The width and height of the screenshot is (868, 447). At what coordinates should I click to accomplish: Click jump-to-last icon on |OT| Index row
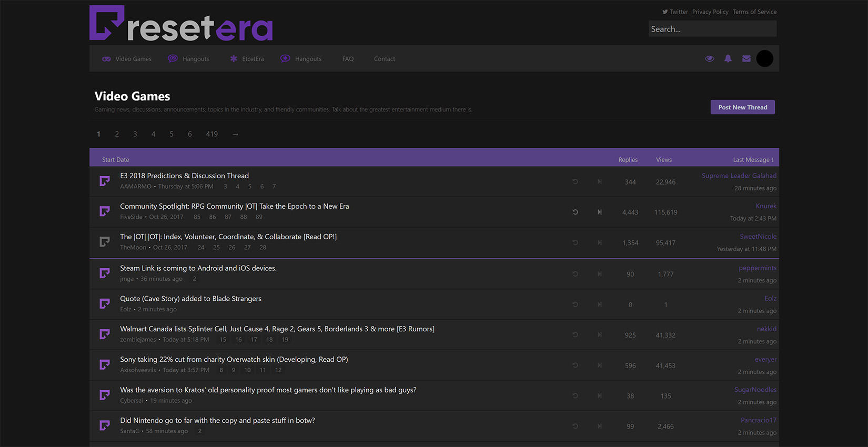click(x=599, y=242)
